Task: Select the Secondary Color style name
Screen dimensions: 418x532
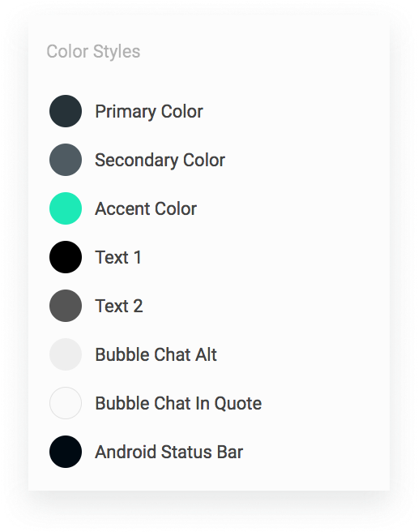Action: coord(160,160)
